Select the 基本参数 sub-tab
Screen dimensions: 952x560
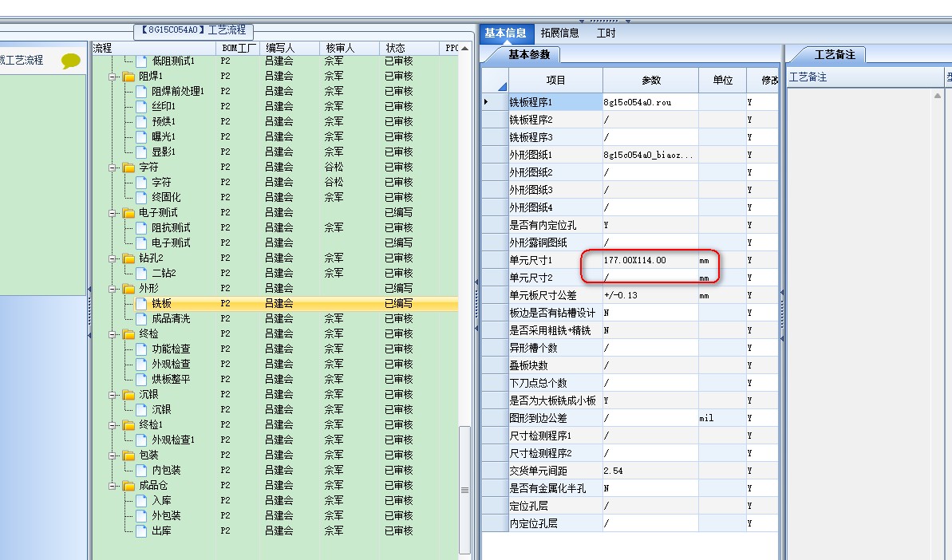coord(529,54)
